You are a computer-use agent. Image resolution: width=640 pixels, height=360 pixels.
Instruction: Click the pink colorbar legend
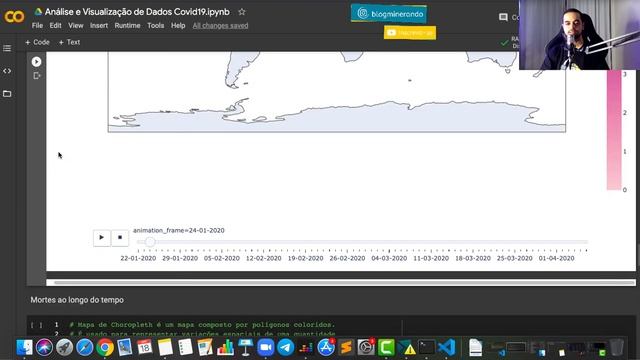[x=614, y=130]
